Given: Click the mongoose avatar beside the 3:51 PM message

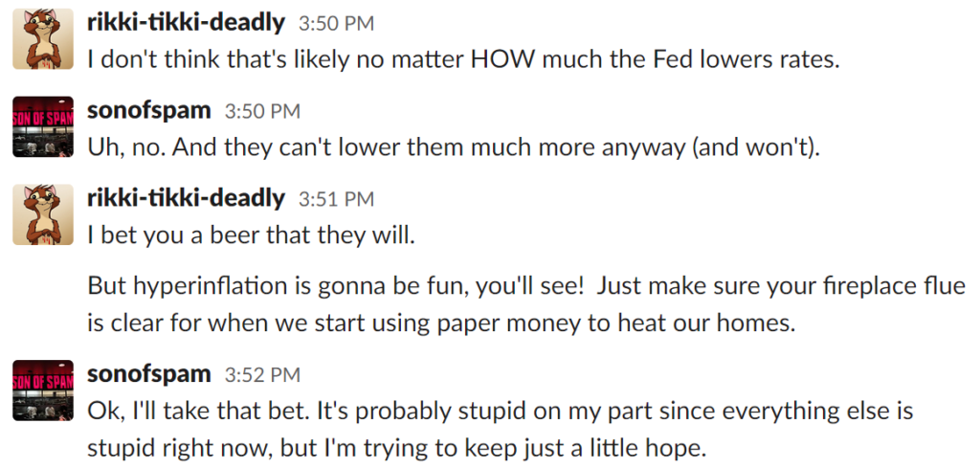Looking at the screenshot, I should 43,215.
